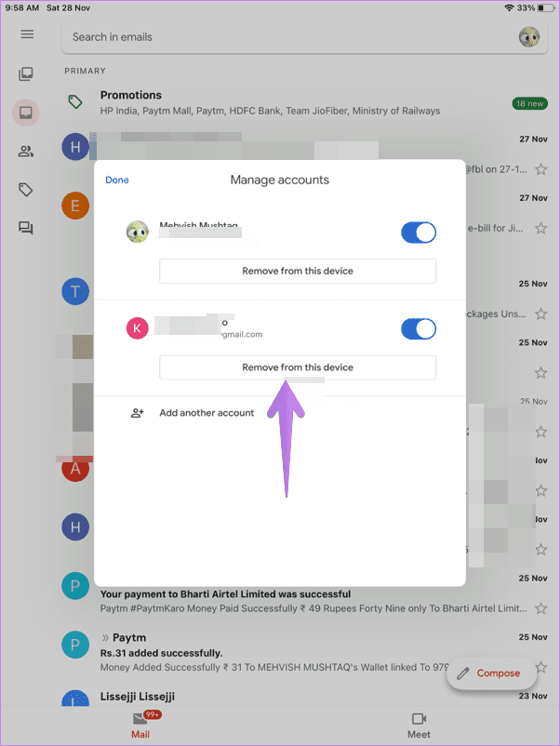Click the teal P avatar of Bharti Airtel email
Screen dimensions: 560x746
[x=75, y=586]
